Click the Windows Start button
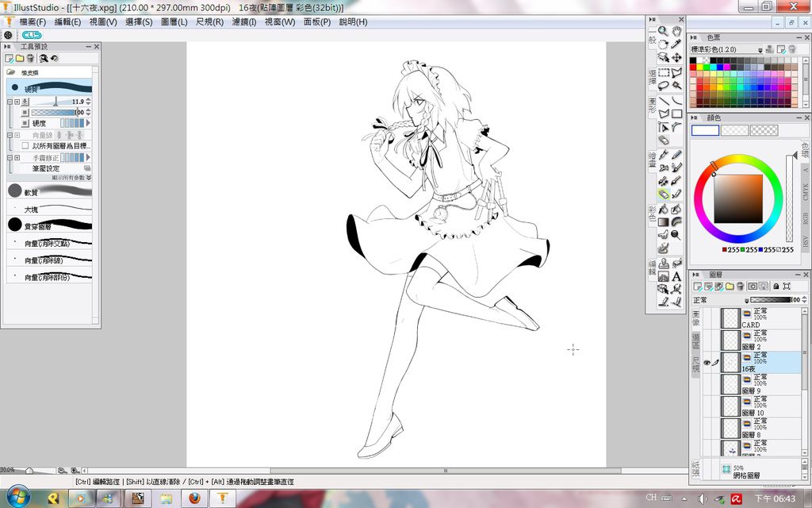The image size is (812, 508). pyautogui.click(x=19, y=498)
